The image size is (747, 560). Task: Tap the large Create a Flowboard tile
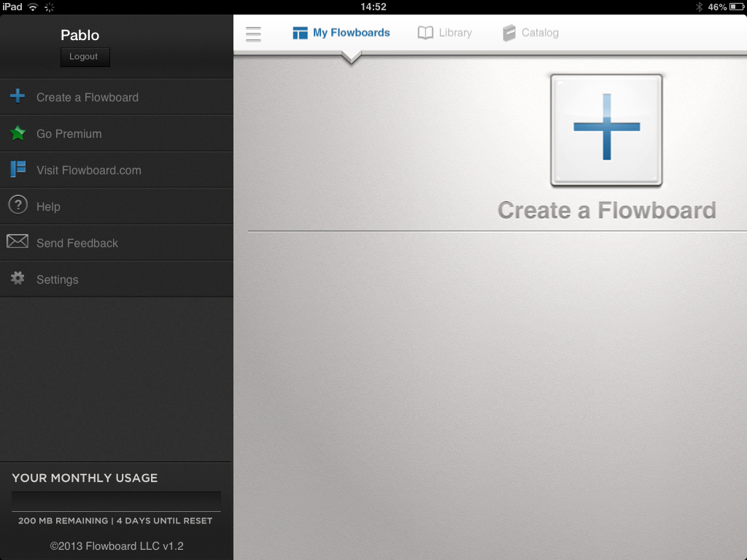point(606,130)
